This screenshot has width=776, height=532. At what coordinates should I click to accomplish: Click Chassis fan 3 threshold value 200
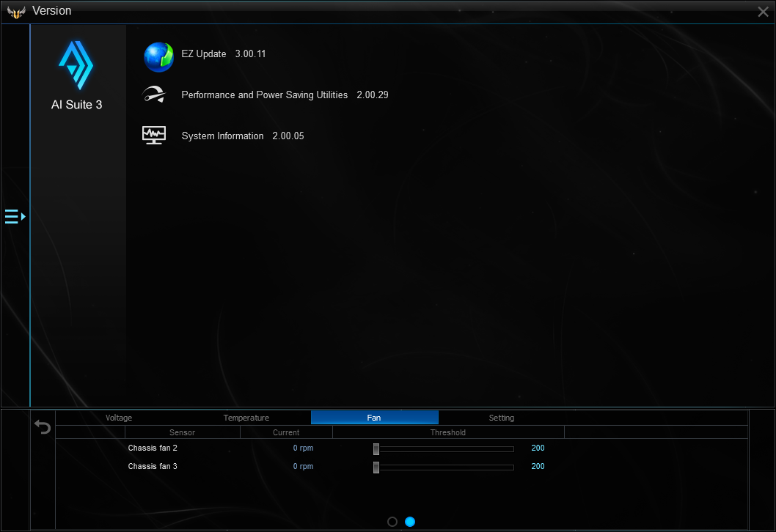point(538,466)
